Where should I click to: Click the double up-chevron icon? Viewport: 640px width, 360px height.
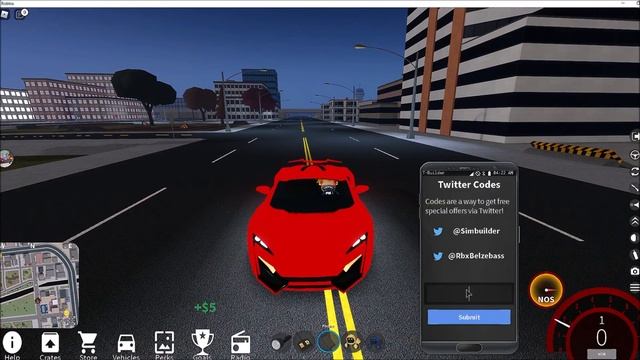coord(635,221)
